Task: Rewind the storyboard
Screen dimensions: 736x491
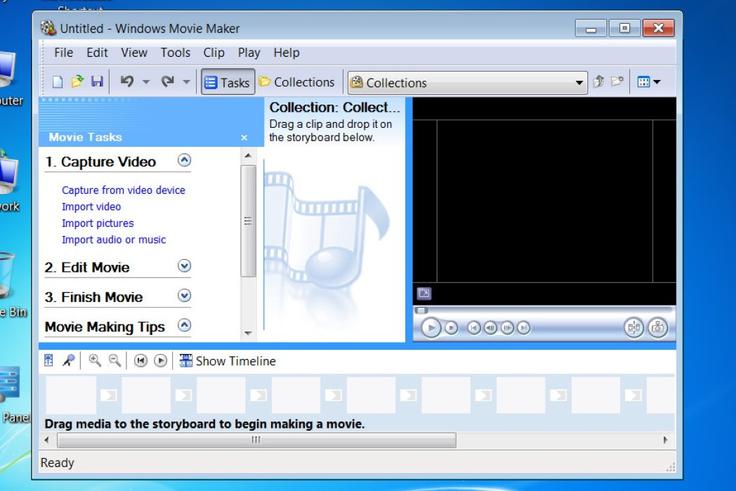Action: [140, 361]
